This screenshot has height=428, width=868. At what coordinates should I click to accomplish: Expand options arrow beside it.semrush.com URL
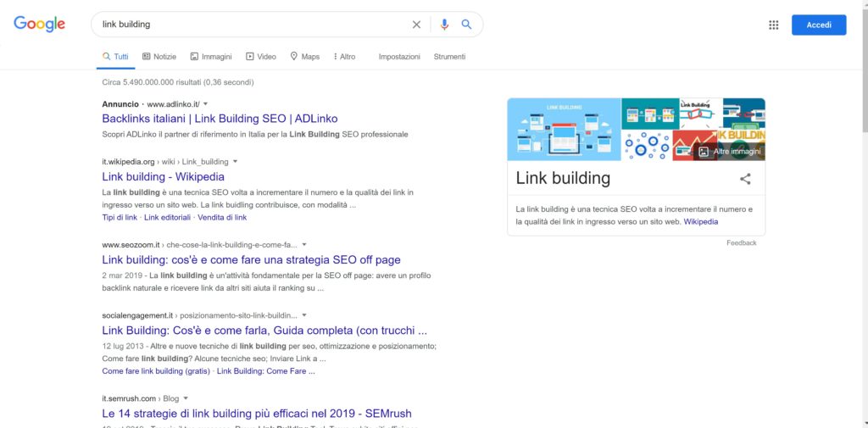(186, 398)
